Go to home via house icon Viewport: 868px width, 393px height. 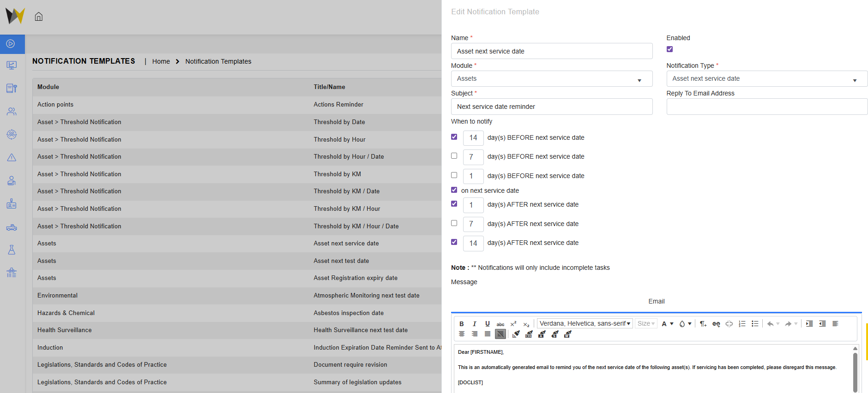(39, 17)
